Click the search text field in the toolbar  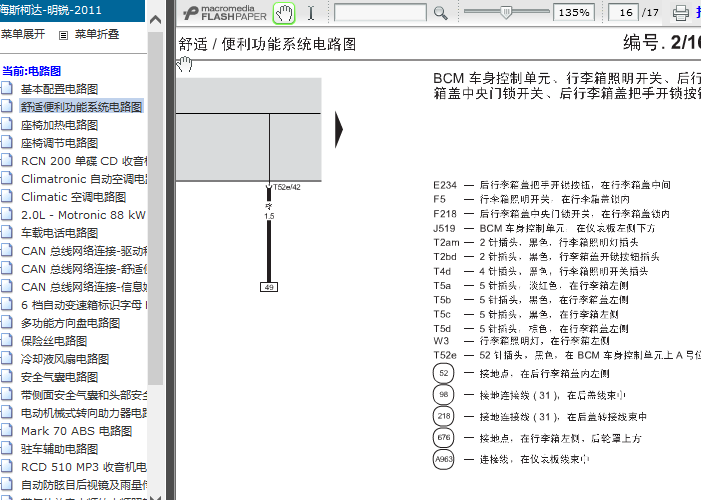pos(380,13)
